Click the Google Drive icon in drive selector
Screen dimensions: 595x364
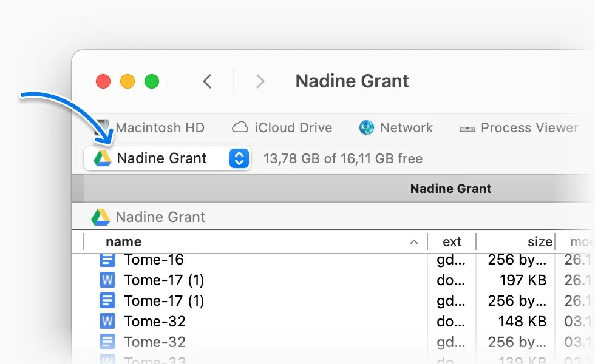102,158
